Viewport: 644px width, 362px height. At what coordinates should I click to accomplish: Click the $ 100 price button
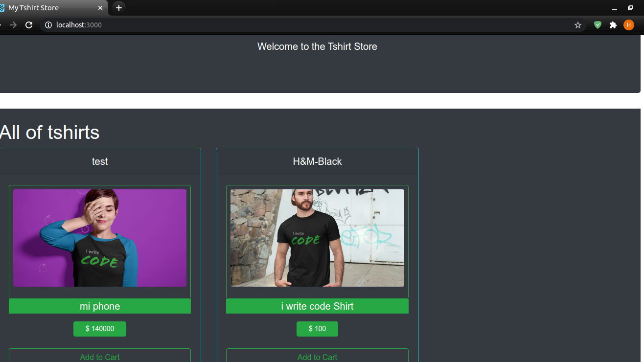pyautogui.click(x=317, y=329)
